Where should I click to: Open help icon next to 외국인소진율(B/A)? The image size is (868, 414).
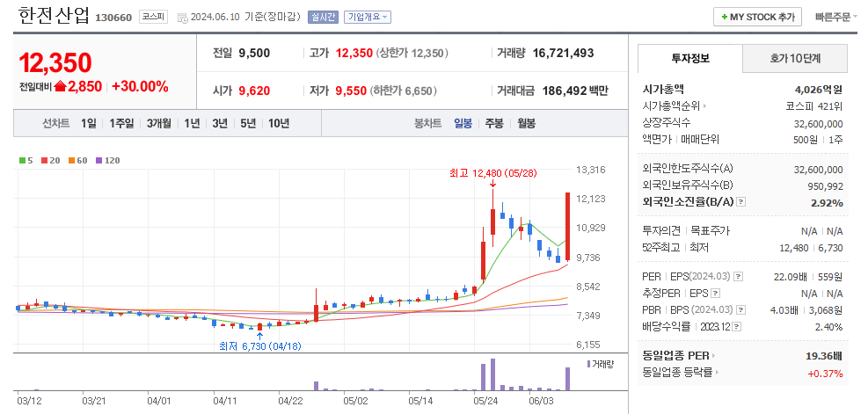(x=741, y=202)
